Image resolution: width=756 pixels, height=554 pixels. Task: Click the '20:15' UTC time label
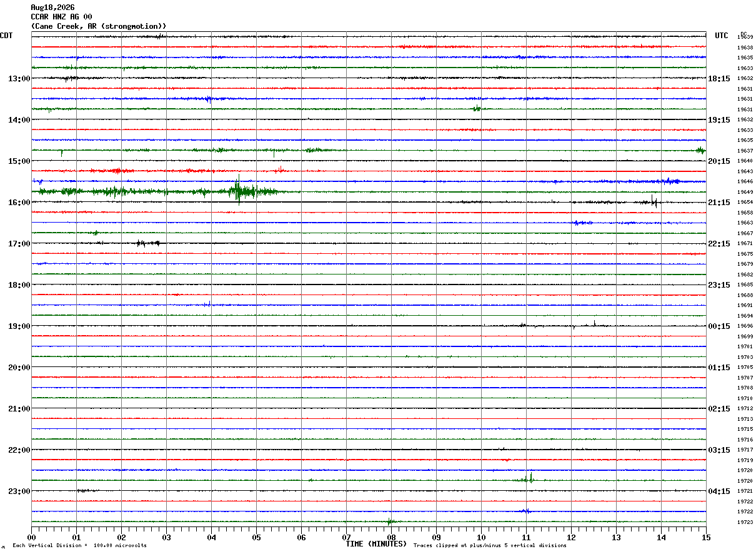pyautogui.click(x=719, y=161)
